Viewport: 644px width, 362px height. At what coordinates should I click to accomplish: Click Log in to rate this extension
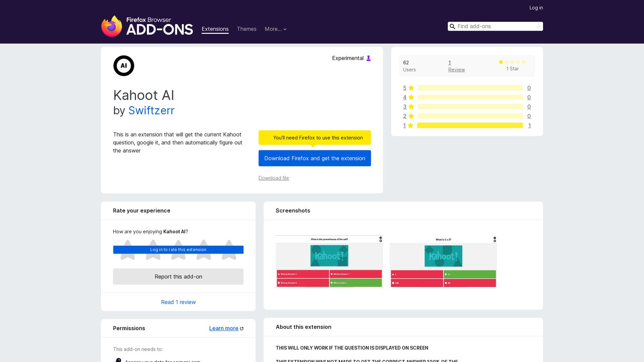[178, 250]
